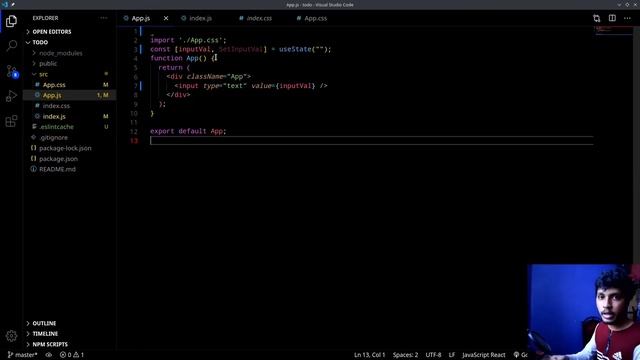Select the App.js editor tab
Screen dimensions: 640x360
tap(141, 18)
